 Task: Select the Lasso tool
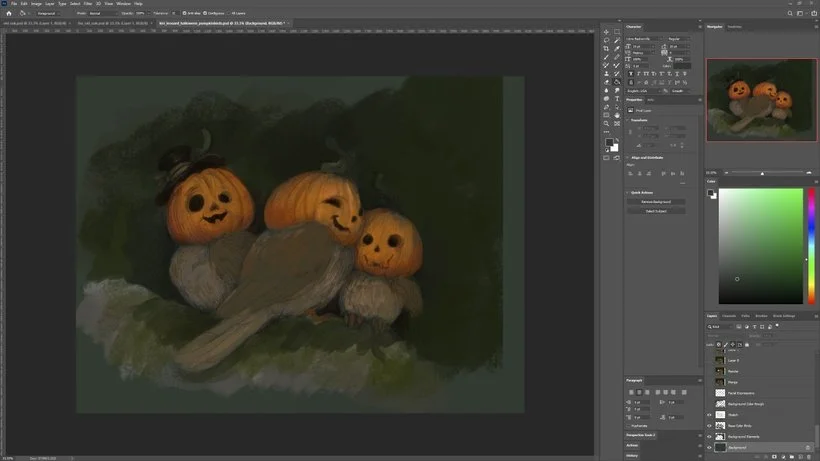tap(607, 40)
